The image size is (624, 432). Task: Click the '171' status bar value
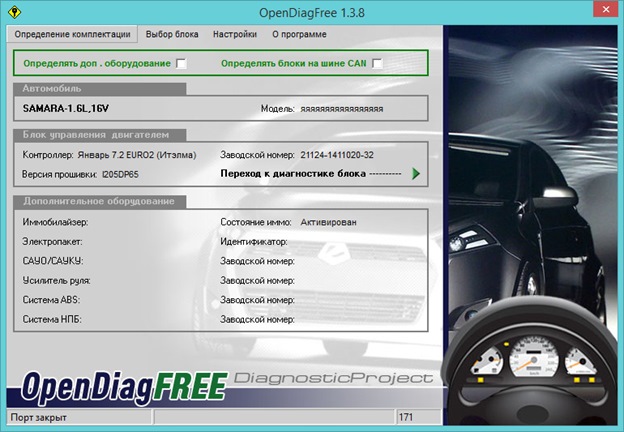[406, 417]
